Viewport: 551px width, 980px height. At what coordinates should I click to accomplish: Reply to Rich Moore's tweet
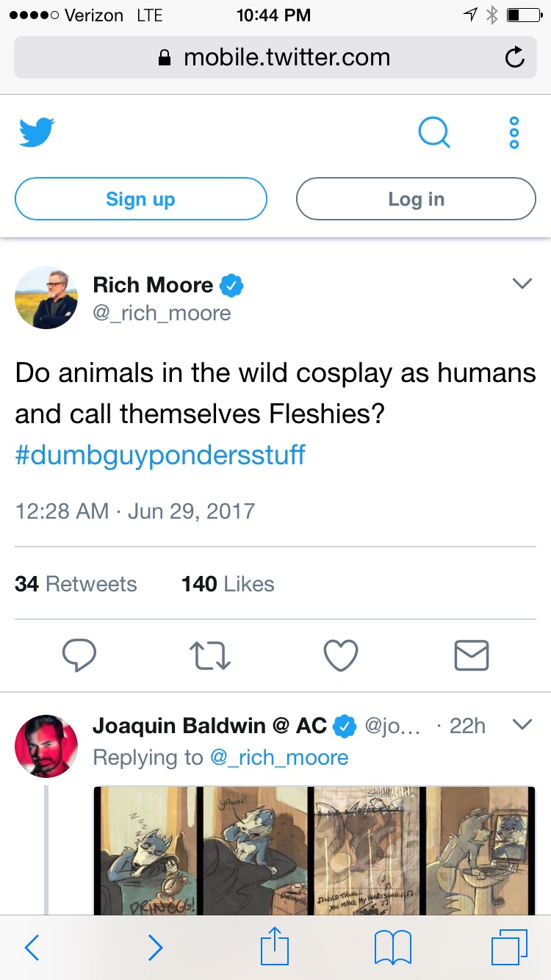click(79, 655)
